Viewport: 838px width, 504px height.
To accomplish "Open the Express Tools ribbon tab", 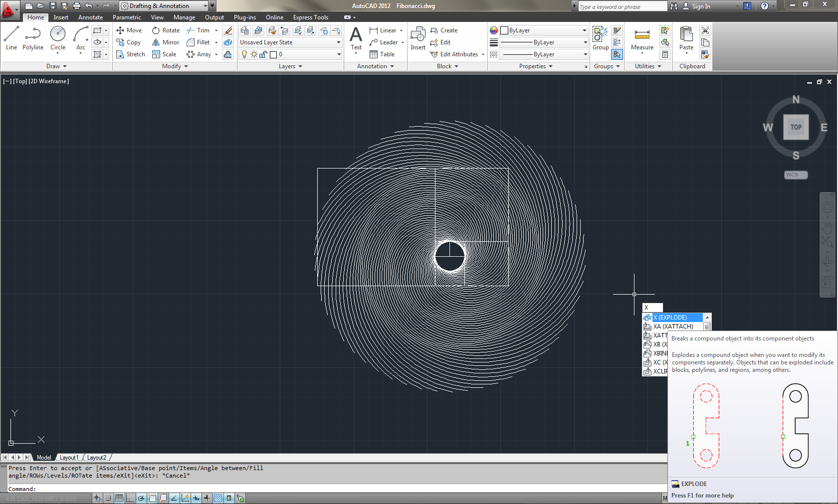I will pyautogui.click(x=310, y=17).
